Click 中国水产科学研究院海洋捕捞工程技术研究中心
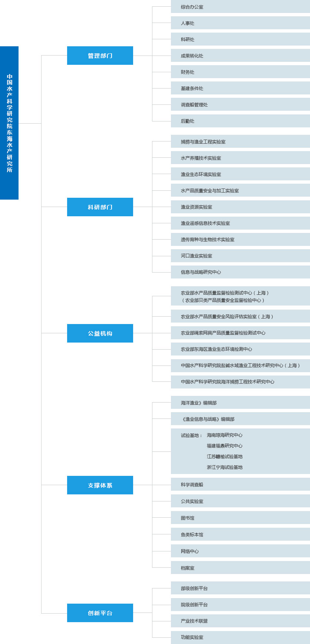The width and height of the screenshot is (310, 644). pyautogui.click(x=240, y=381)
